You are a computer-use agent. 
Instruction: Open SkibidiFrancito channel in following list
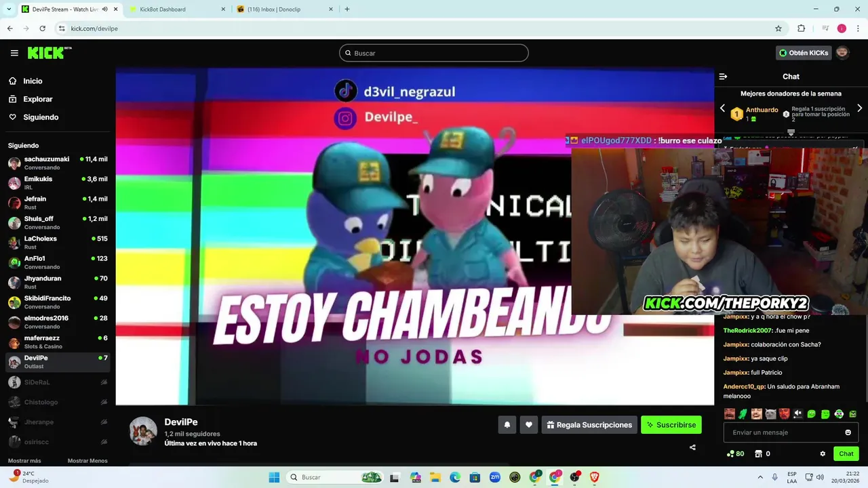tap(58, 302)
